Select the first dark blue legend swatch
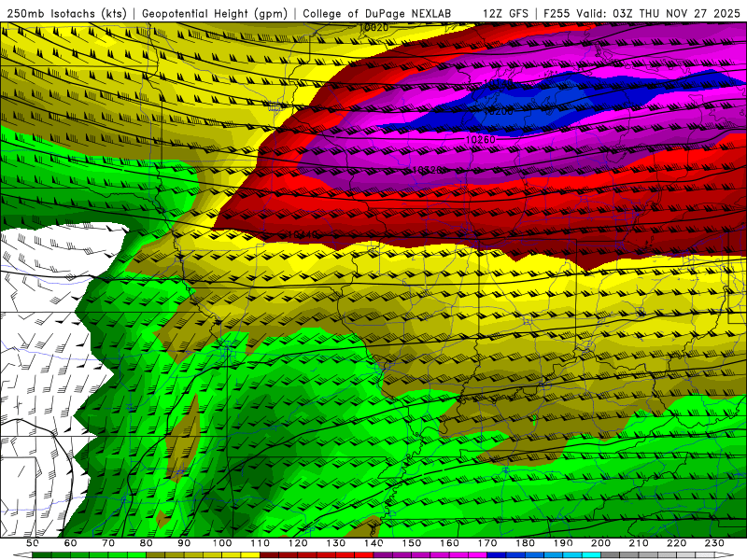This screenshot has width=747, height=560. [497, 555]
